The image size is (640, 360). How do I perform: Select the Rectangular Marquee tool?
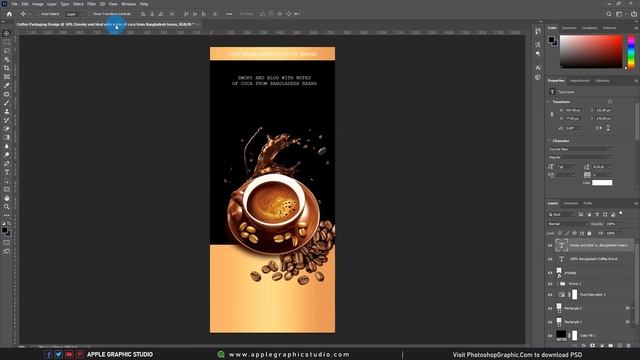[7, 42]
